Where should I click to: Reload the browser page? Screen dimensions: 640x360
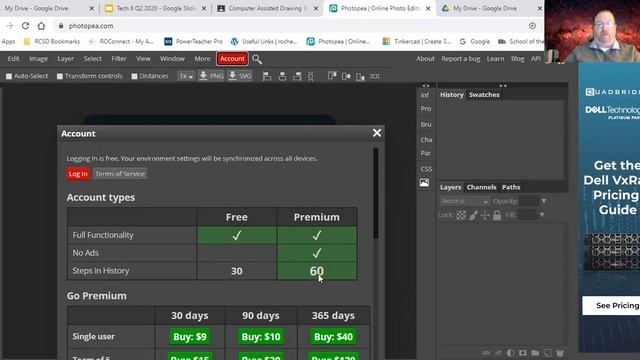[x=25, y=26]
